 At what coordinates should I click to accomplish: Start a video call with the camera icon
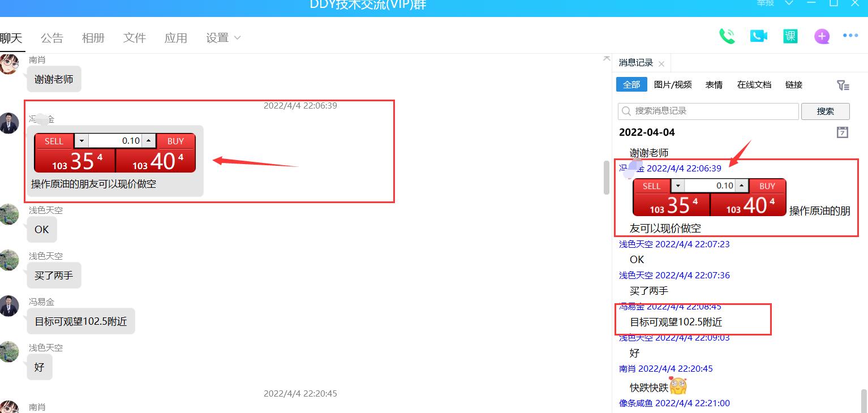click(758, 36)
